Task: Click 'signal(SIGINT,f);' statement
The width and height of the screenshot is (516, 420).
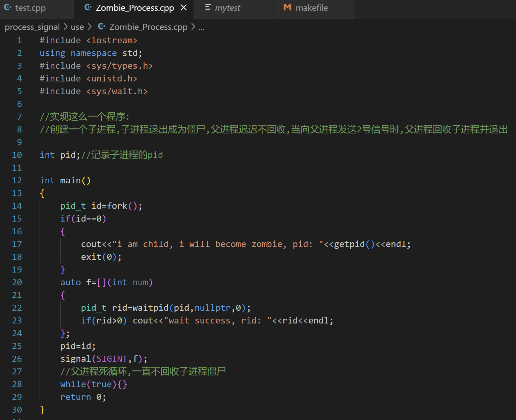Action: click(x=104, y=359)
